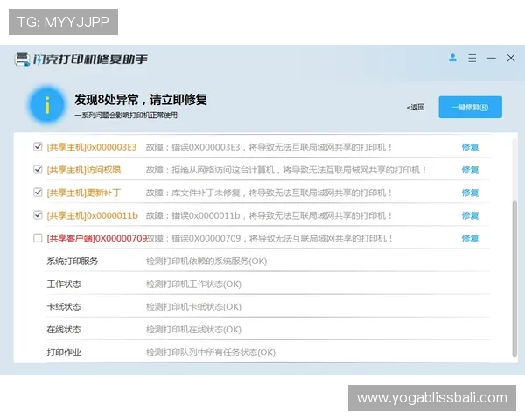
Task: Check the 0X00000709 shared client checkbox
Action: point(38,238)
